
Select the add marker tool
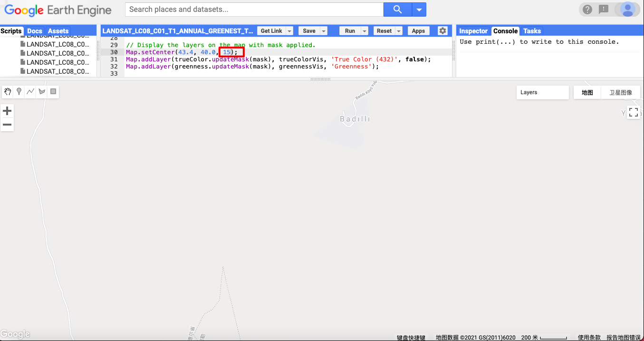click(x=19, y=91)
